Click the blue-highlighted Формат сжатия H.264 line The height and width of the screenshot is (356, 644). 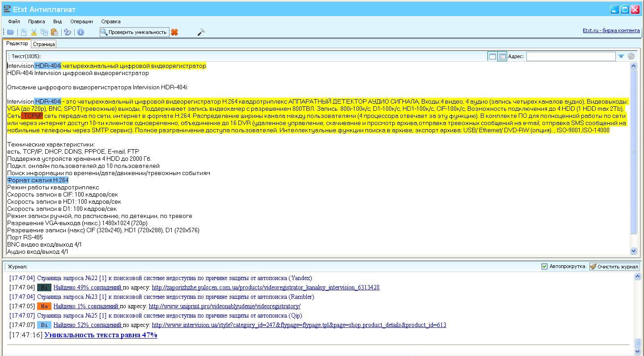coord(38,180)
